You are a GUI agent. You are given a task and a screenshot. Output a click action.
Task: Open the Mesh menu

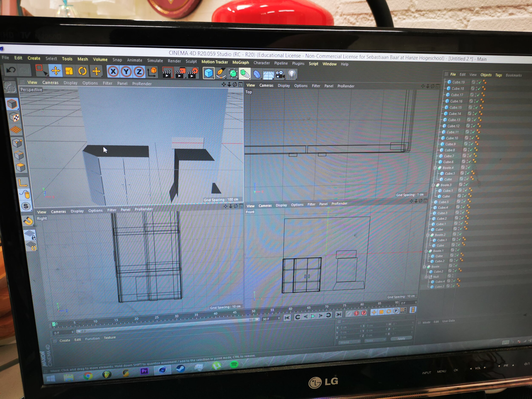pos(83,59)
